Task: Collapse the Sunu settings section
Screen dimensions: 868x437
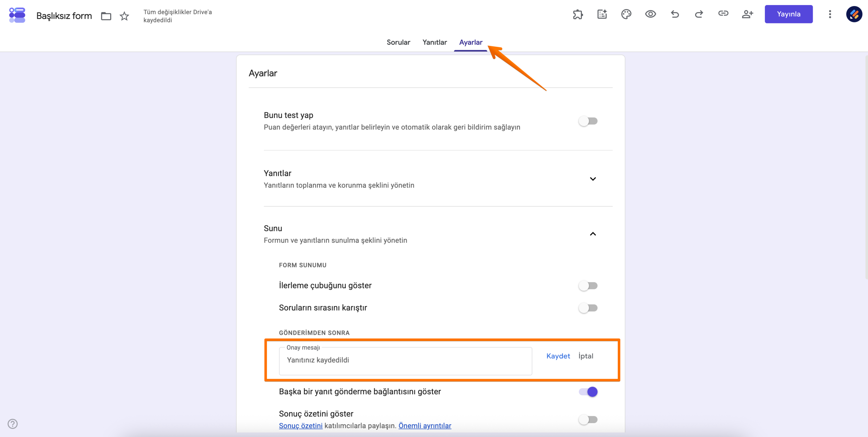Action: [593, 234]
